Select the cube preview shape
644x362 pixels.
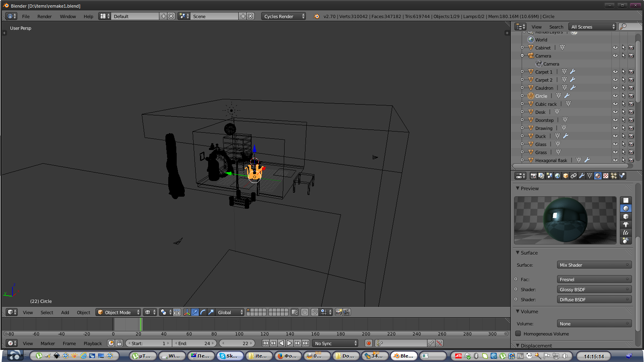point(625,216)
